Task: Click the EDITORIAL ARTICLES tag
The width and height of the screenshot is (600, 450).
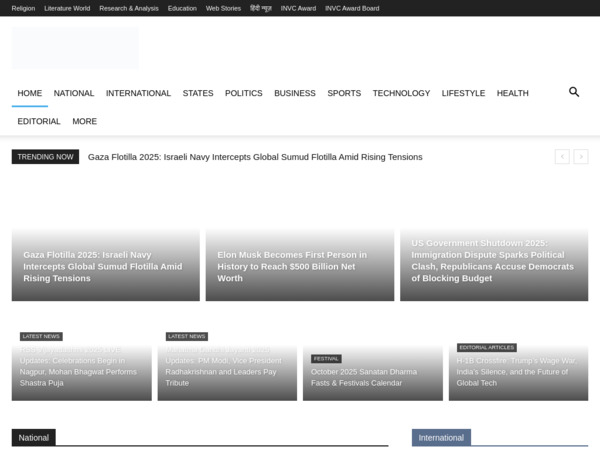Action: (487, 347)
